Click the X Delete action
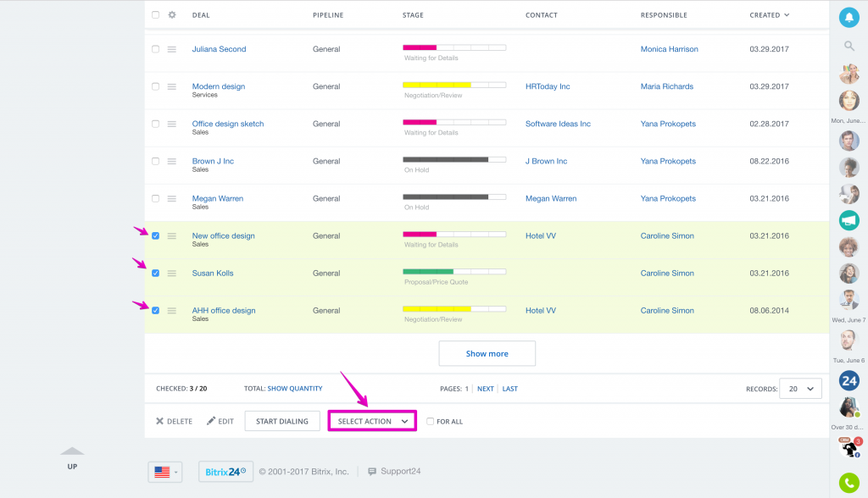 [x=174, y=421]
